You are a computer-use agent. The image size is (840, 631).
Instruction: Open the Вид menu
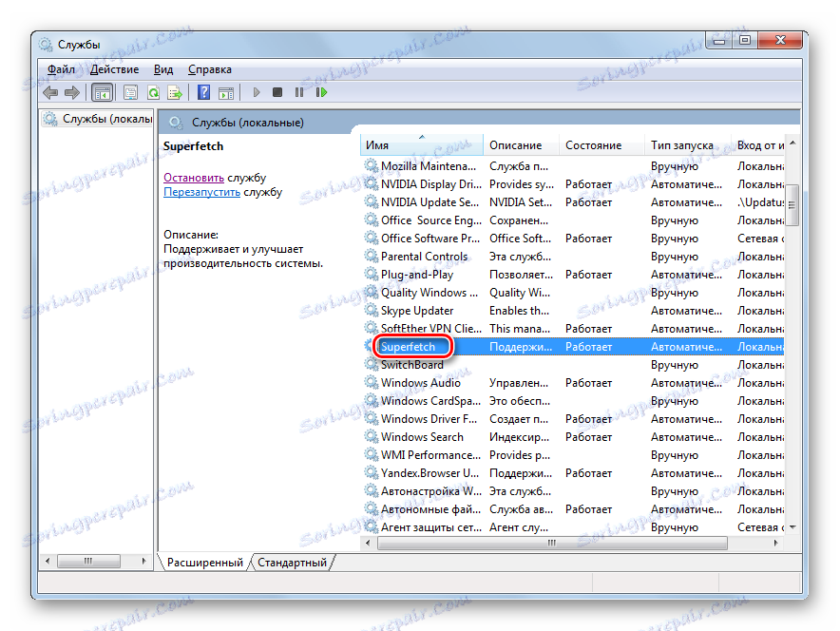coord(163,69)
